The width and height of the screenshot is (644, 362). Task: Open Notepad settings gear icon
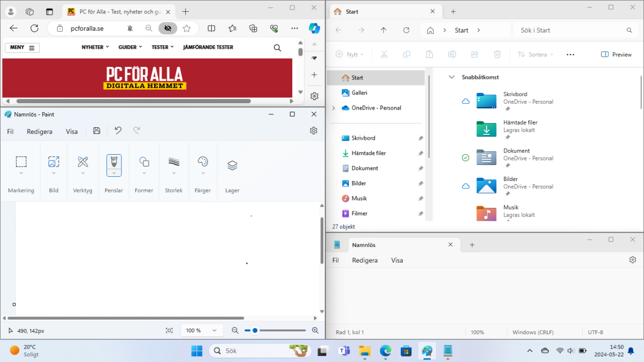point(632,260)
